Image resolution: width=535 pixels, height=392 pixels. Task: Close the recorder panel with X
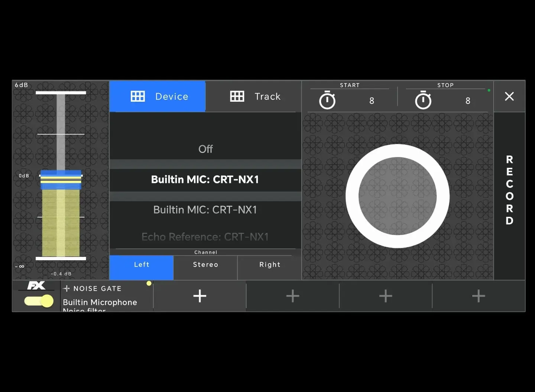[509, 97]
